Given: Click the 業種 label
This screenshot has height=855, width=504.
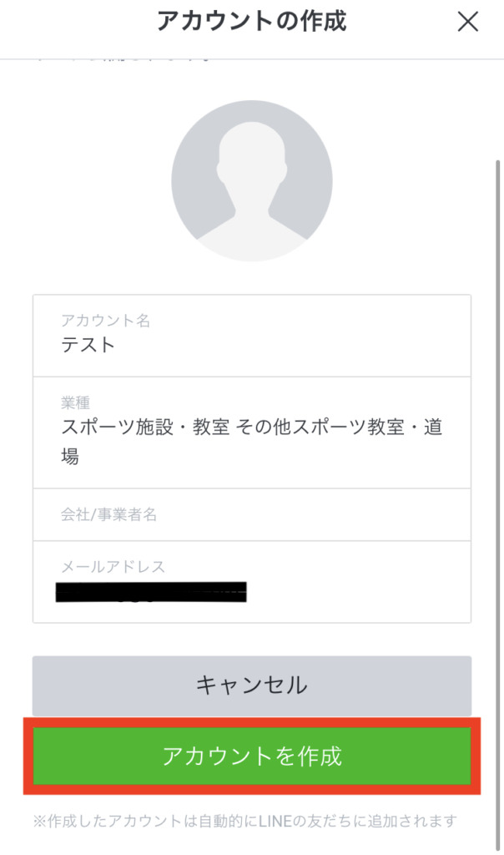Looking at the screenshot, I should (77, 403).
